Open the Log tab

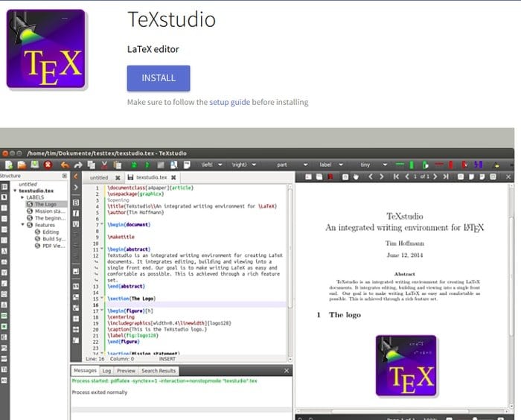click(x=106, y=371)
